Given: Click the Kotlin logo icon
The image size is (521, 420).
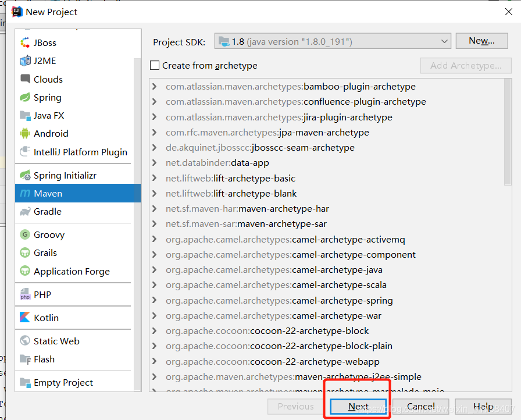Looking at the screenshot, I should tap(25, 317).
